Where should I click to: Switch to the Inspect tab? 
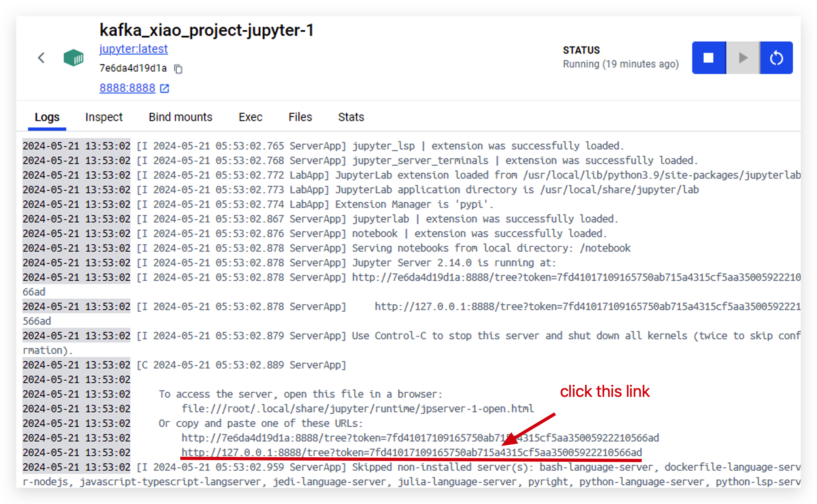click(x=104, y=117)
